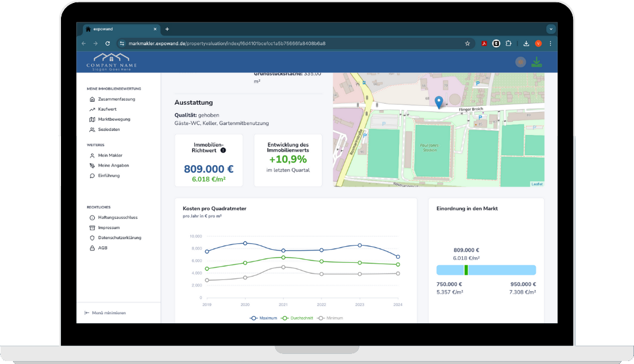
Task: Reload the page using the refresh icon
Action: coord(107,43)
